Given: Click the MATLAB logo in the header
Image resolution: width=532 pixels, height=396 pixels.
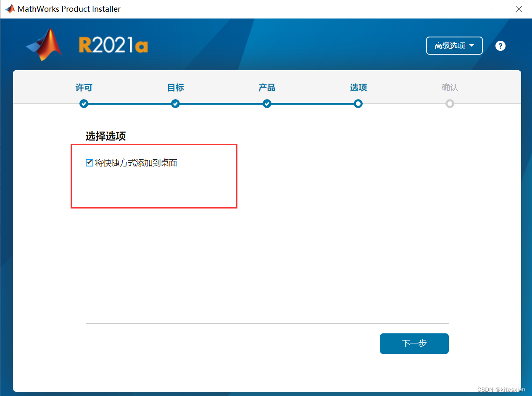Looking at the screenshot, I should 44,45.
